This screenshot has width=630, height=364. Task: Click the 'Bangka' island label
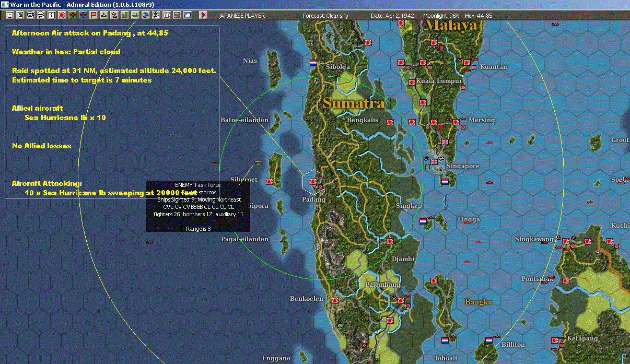click(x=479, y=302)
